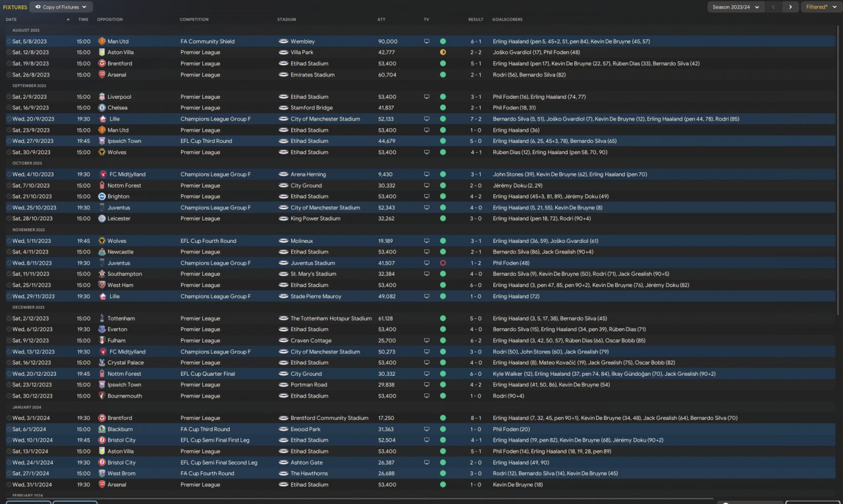Screen dimensions: 843x504
Task: Click the goalscorer text Kevin De Bruyne (18)
Action: tap(518, 484)
